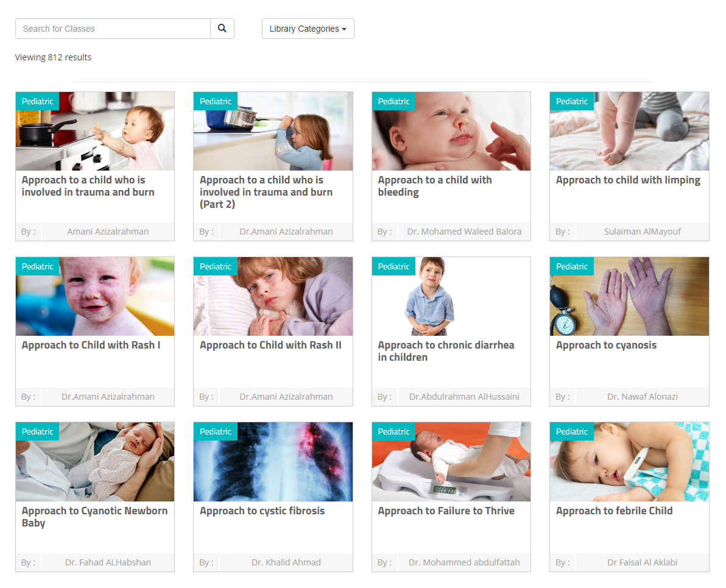Click author 'Dr.Abdulrahman AlHussaini'
This screenshot has height=588, width=726.
point(464,397)
